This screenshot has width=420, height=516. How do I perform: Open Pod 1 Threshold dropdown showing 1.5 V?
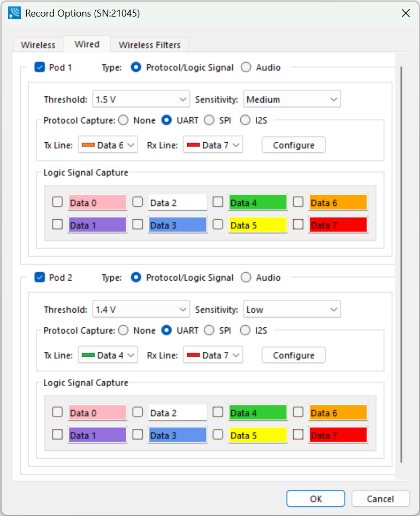pyautogui.click(x=141, y=99)
